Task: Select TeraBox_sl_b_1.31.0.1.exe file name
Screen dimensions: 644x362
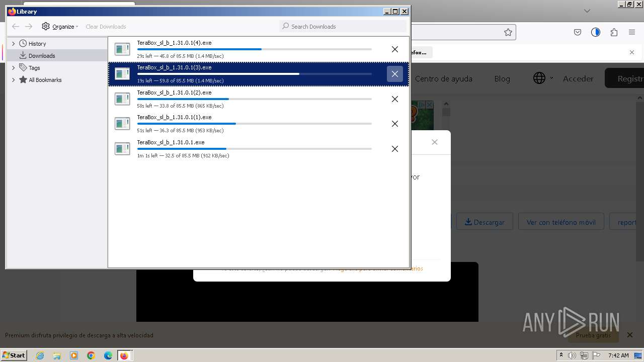Action: click(171, 142)
